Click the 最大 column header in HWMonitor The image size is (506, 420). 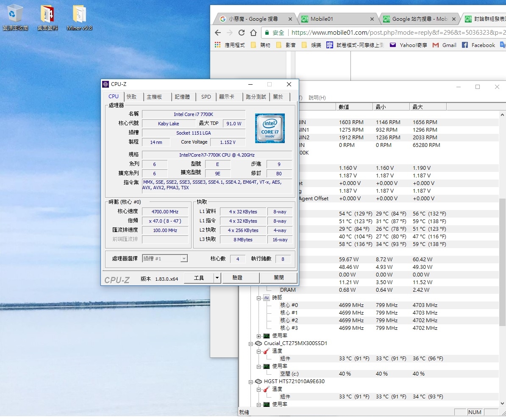coord(428,107)
